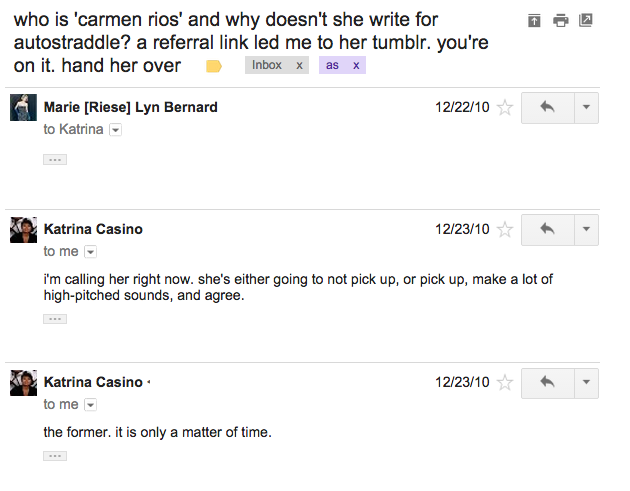Reply to Marie Lyn Bernard's message

pos(547,108)
